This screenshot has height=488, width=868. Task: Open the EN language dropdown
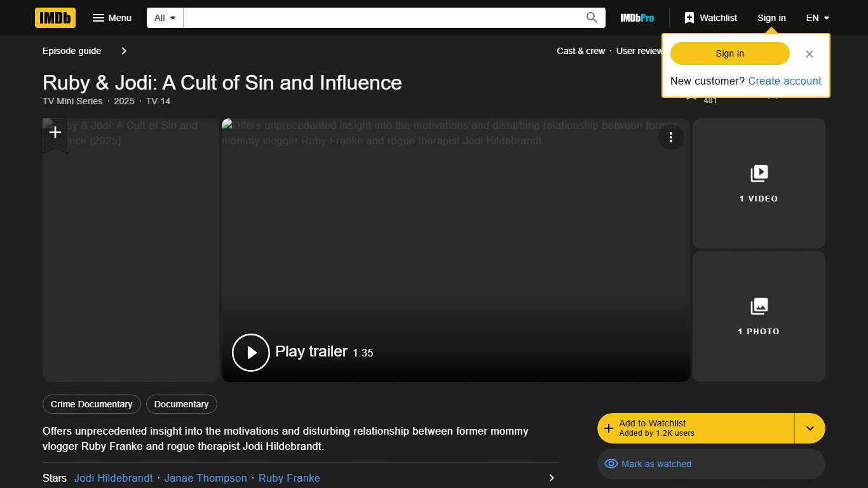(817, 18)
